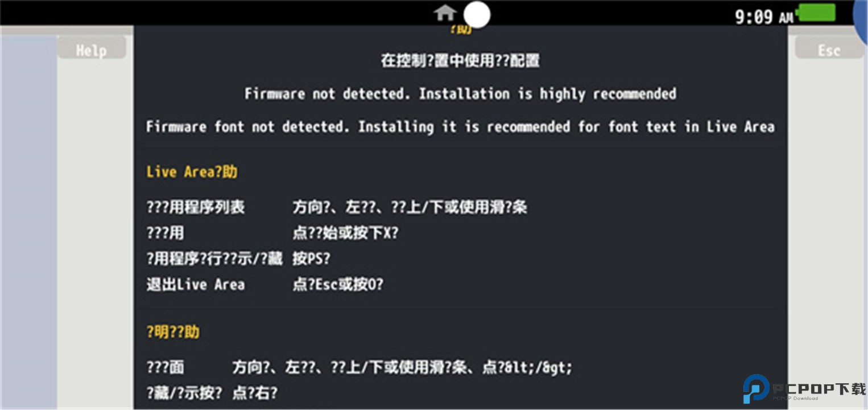Tap the application list navigation row

coord(337,207)
